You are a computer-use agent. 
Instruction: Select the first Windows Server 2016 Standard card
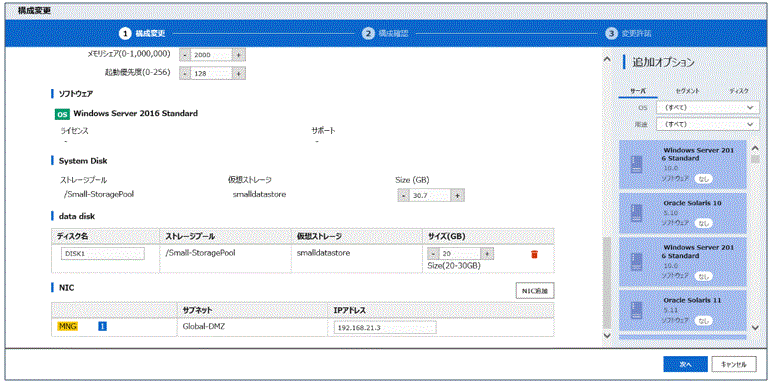683,164
